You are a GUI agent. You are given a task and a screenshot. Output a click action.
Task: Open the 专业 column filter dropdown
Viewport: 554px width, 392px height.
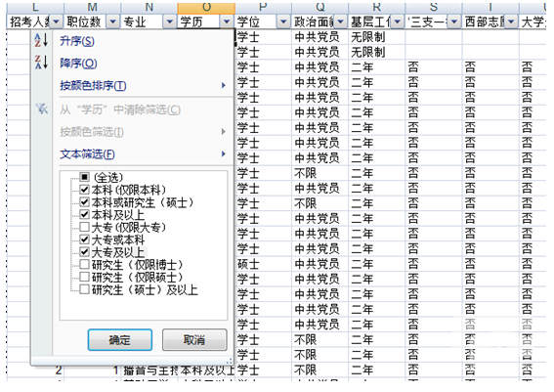[170, 22]
